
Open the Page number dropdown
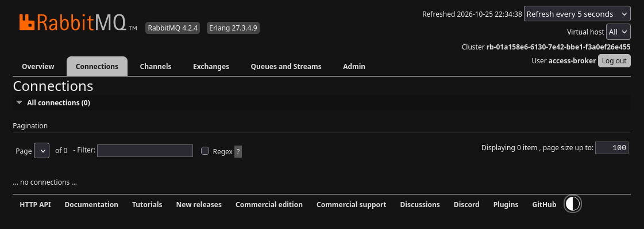click(42, 151)
